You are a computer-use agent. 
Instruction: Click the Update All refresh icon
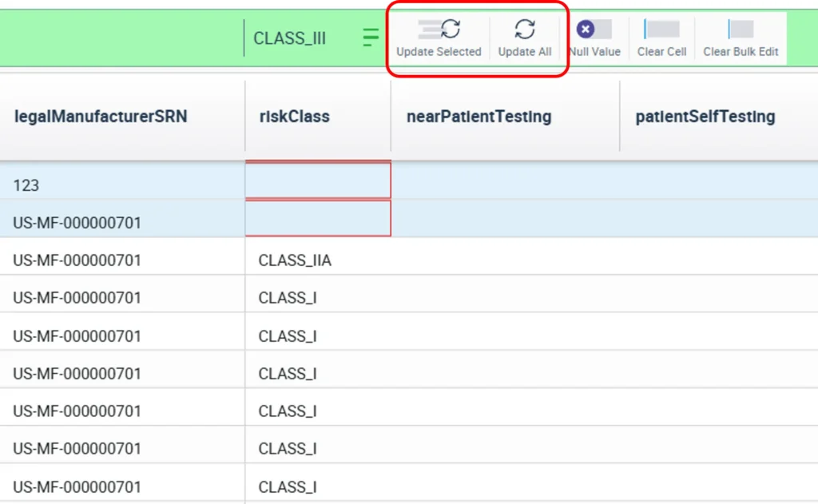click(525, 30)
